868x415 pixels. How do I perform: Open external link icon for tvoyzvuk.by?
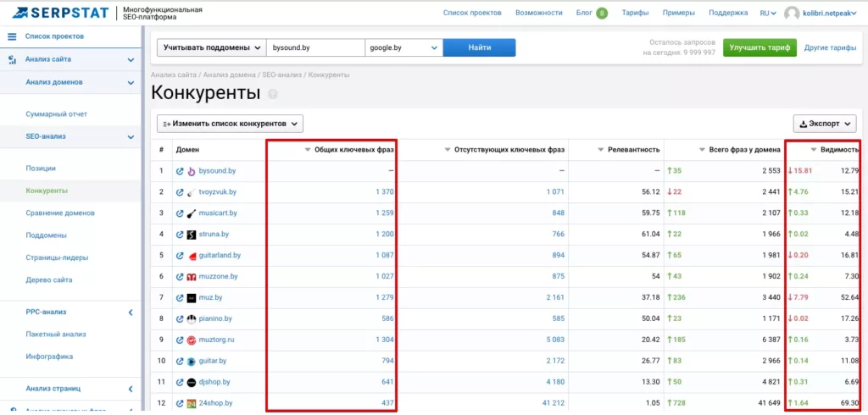(x=180, y=192)
